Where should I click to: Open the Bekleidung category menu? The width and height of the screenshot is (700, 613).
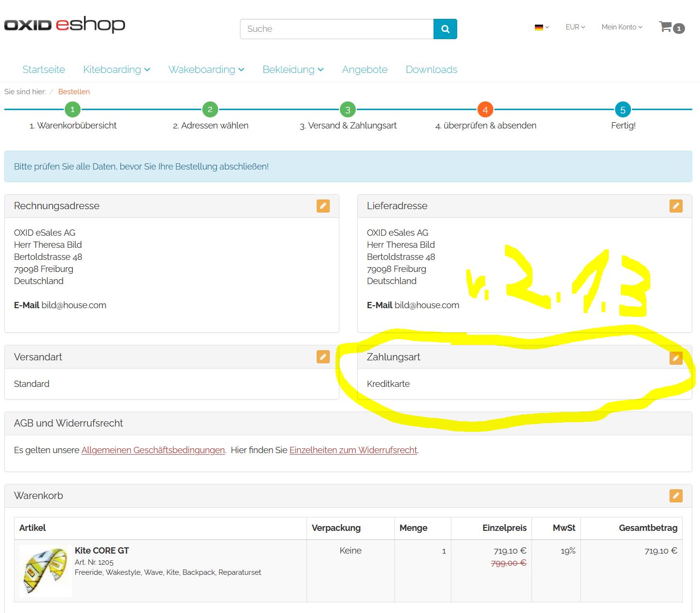tap(293, 70)
